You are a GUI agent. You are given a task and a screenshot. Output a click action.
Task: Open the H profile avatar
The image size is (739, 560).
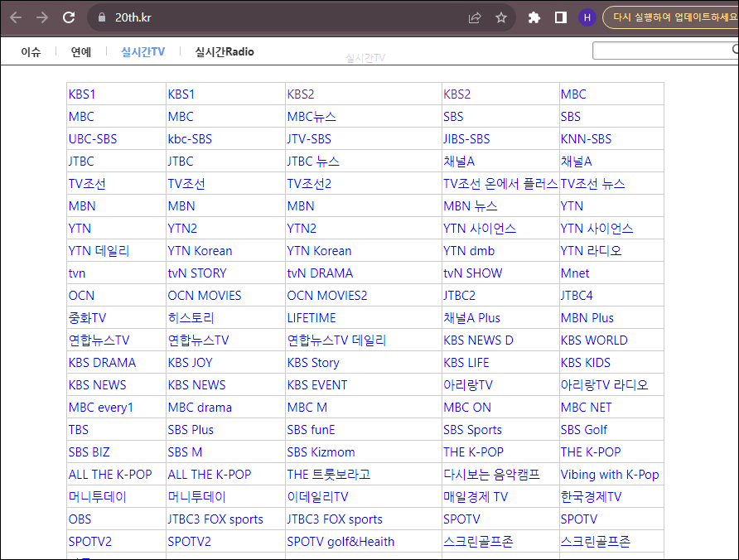587,18
